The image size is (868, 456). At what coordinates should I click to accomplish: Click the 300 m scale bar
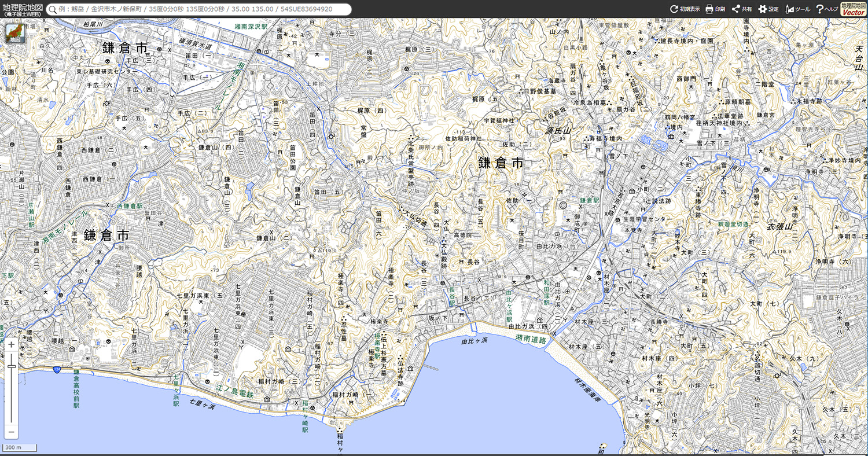[x=19, y=448]
